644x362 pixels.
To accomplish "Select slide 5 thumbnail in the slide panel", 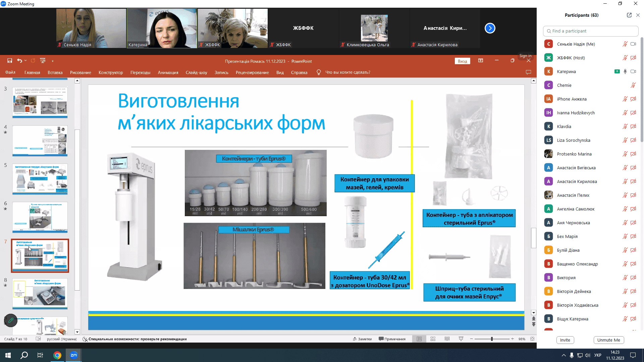I will (x=40, y=179).
